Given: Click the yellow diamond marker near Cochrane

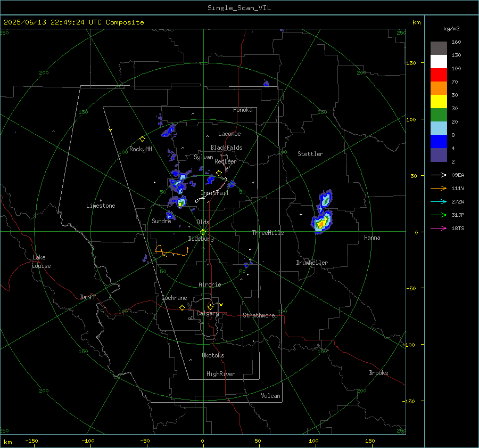Looking at the screenshot, I should tap(183, 307).
